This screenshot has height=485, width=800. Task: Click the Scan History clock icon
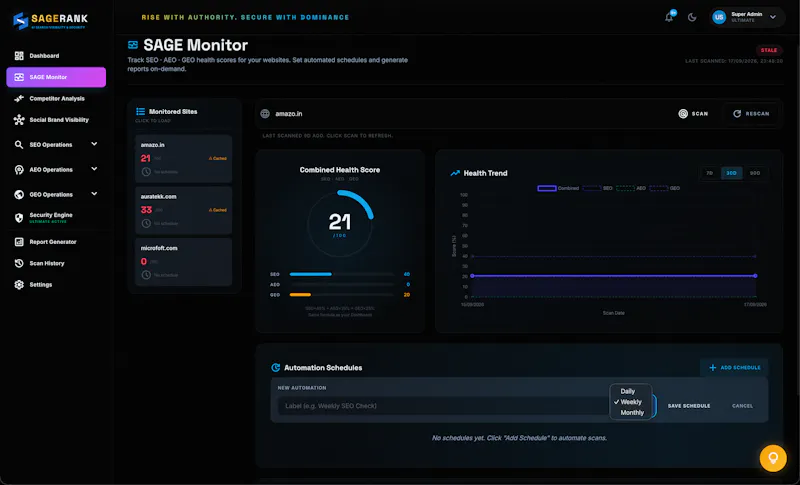pyautogui.click(x=19, y=263)
